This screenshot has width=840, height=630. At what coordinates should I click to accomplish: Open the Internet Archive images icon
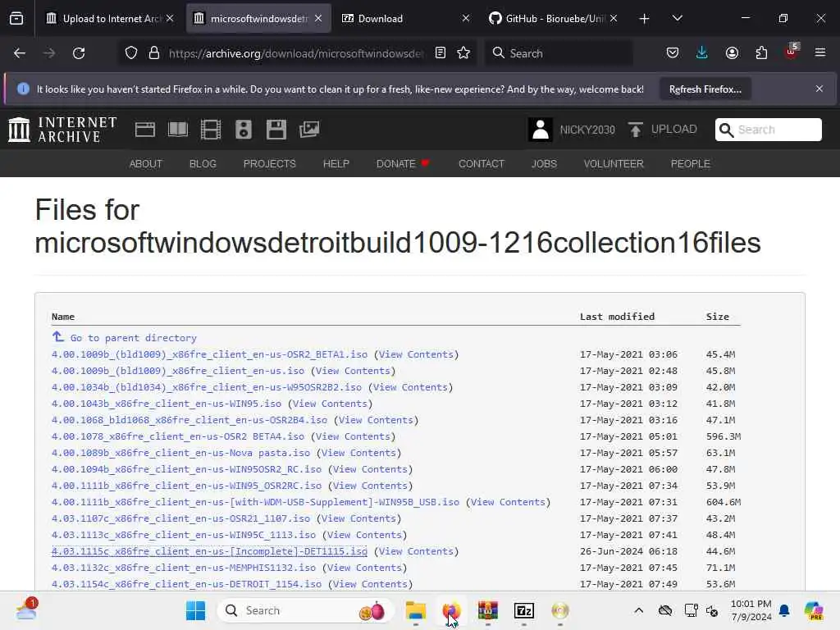309,130
